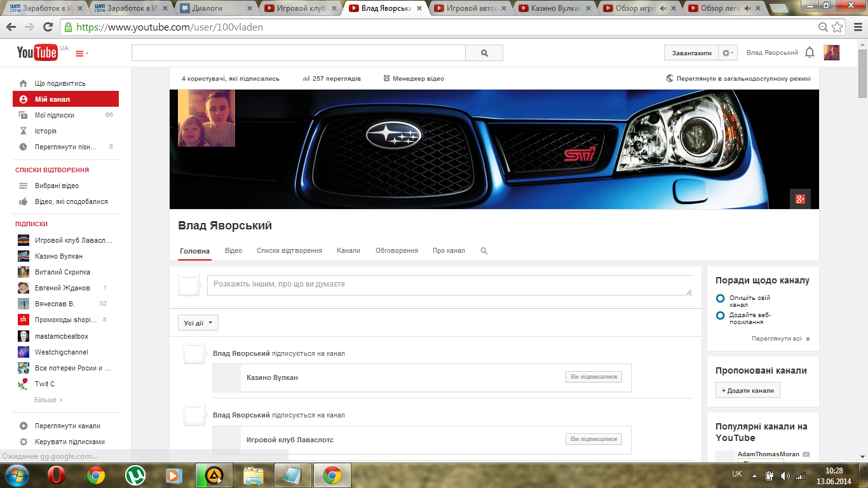The image size is (868, 488).
Task: Open the account avatar in top right
Action: click(x=832, y=53)
